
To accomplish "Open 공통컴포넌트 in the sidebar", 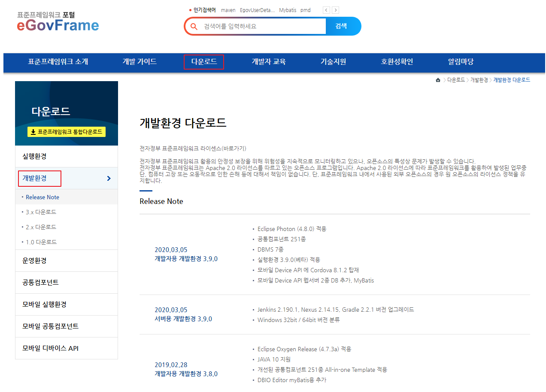I will (x=40, y=283).
